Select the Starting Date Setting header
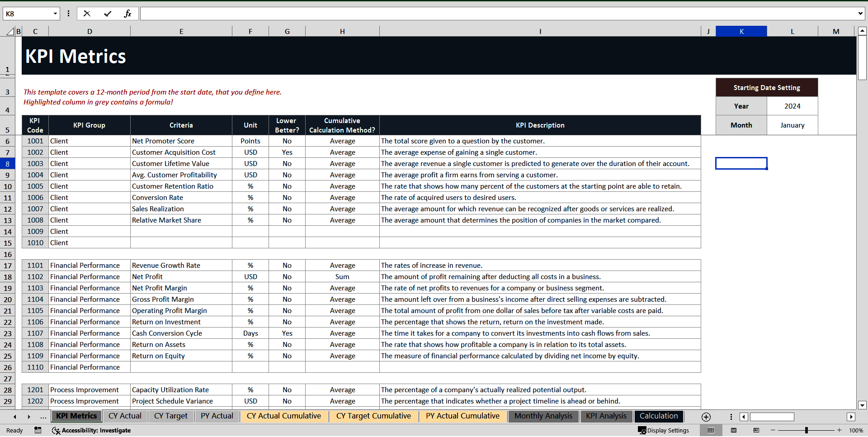868x437 pixels. pyautogui.click(x=767, y=87)
